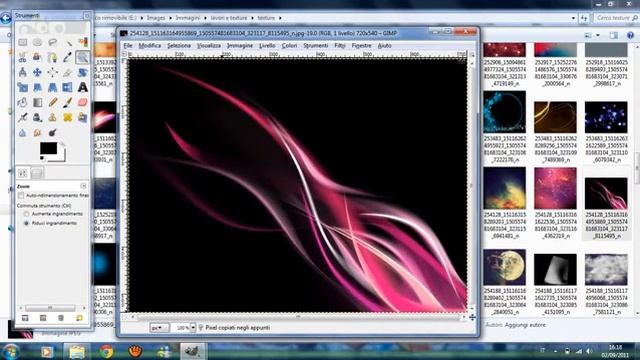
Task: Select the Airbrush tool
Action: coord(22,118)
